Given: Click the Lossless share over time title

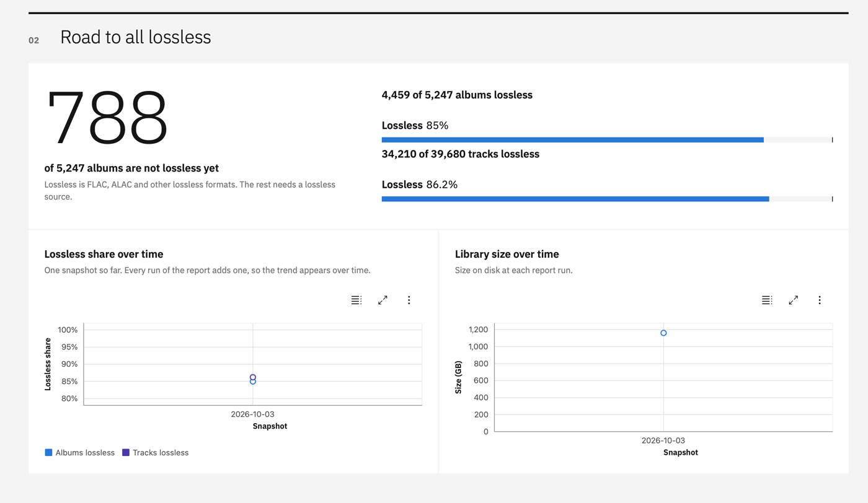Looking at the screenshot, I should tap(104, 254).
